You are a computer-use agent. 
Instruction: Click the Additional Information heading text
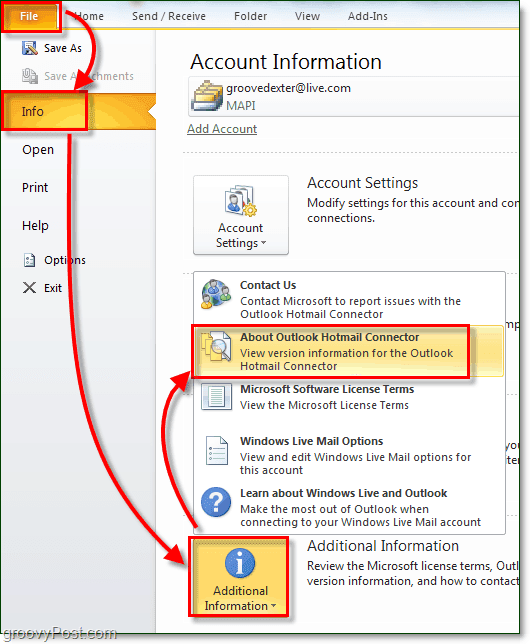pyautogui.click(x=383, y=546)
